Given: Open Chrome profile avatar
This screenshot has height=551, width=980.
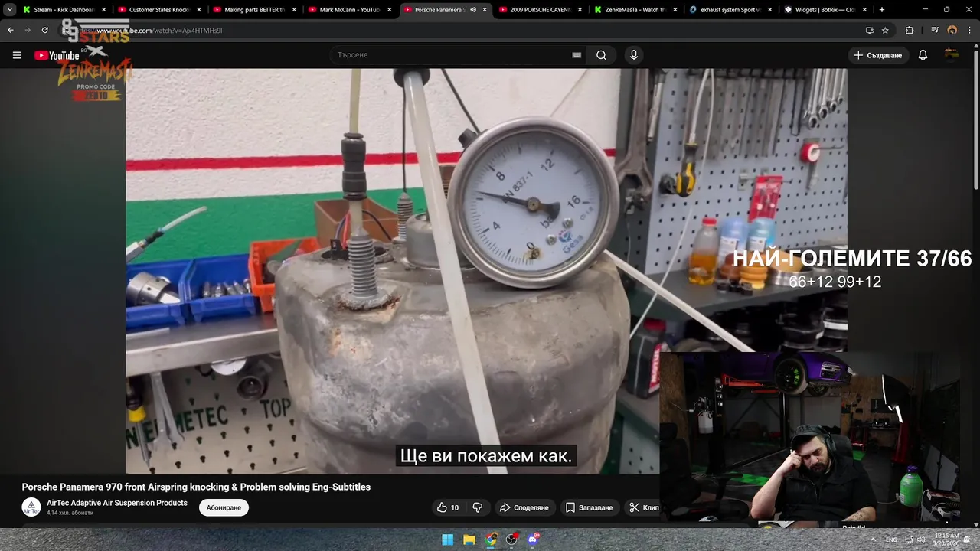Looking at the screenshot, I should click(952, 30).
